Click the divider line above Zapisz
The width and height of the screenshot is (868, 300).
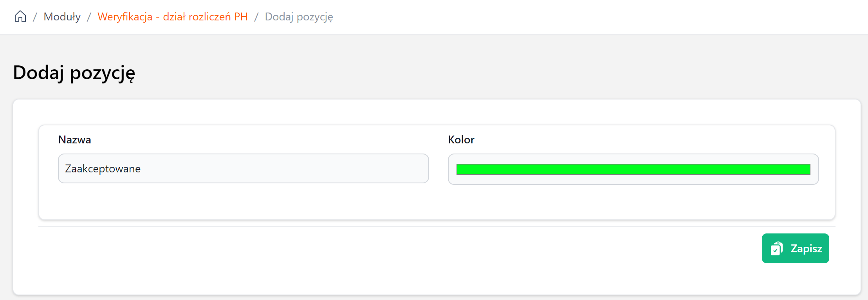click(x=437, y=227)
